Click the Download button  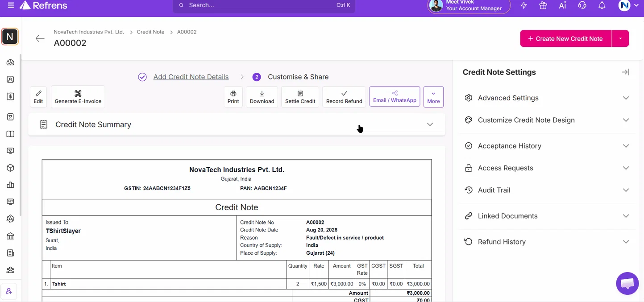(x=262, y=97)
